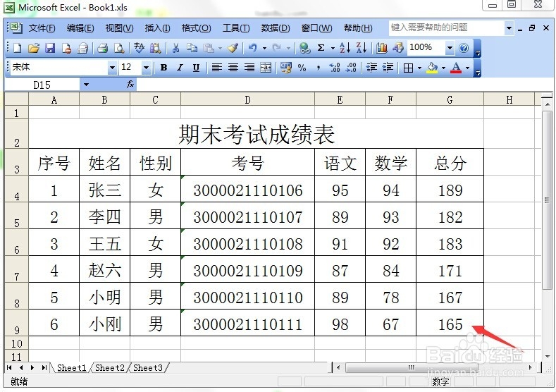Open the zoom percentage dropdown
The width and height of the screenshot is (556, 392).
coord(450,47)
